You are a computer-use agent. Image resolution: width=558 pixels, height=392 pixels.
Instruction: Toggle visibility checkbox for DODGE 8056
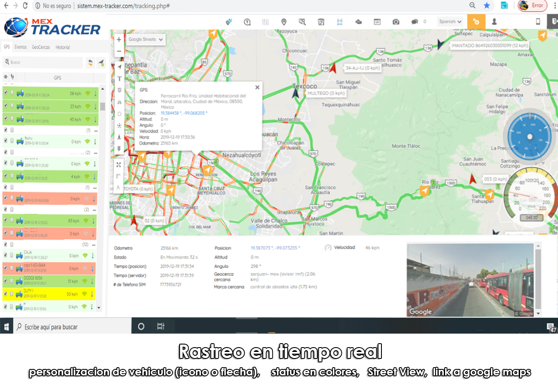5,281
